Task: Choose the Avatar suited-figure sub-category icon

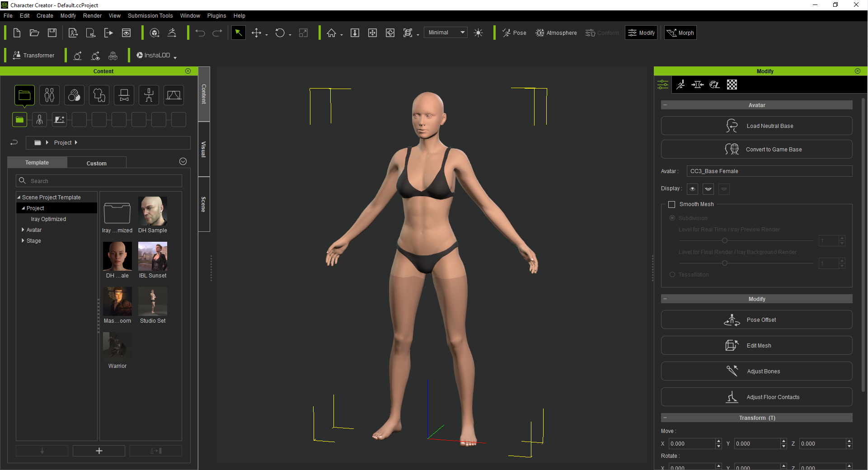Action: click(x=39, y=119)
